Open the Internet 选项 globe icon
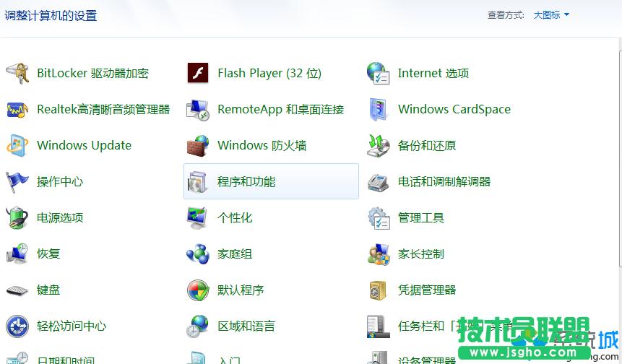 click(x=379, y=73)
